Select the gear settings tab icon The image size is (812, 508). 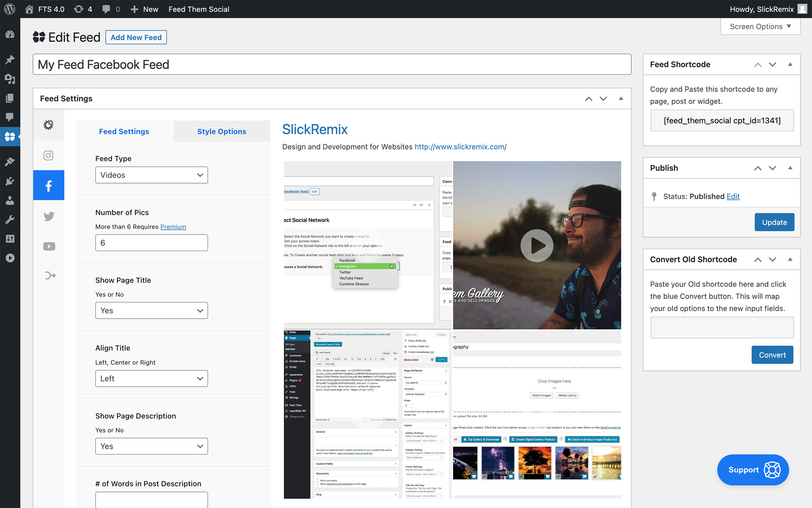[49, 125]
